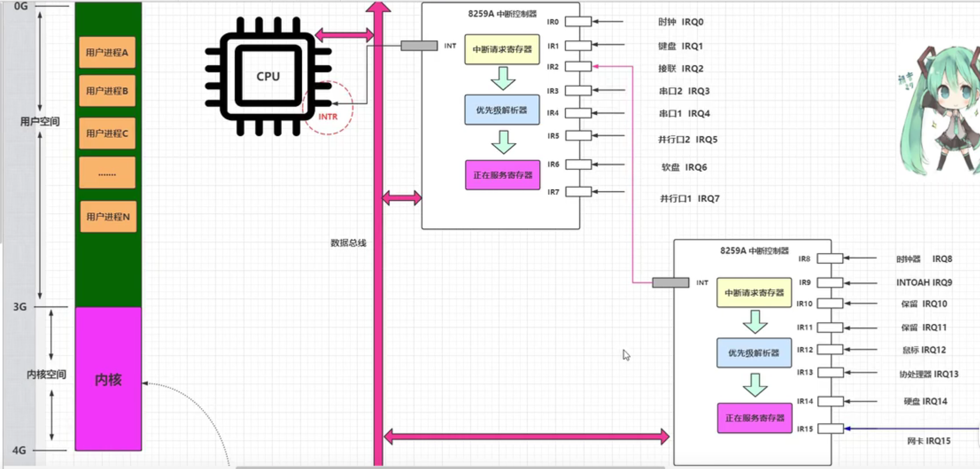The image size is (980, 469).
Task: Select the IR15 pin box
Action: [x=830, y=428]
